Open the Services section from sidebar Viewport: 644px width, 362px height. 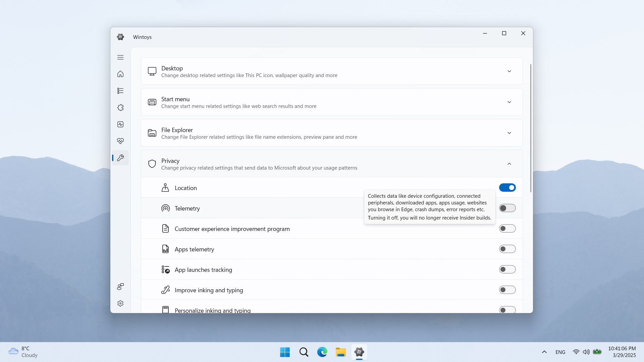(120, 108)
